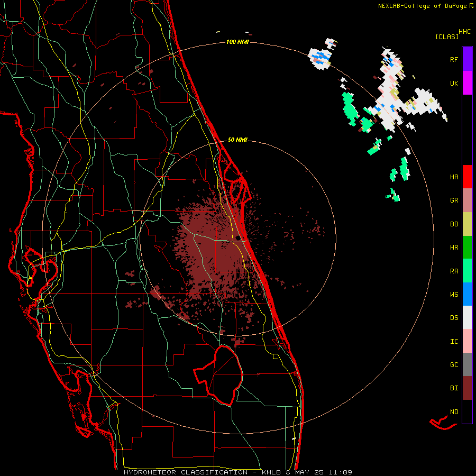Click the UK magenta legend swatch

point(467,83)
